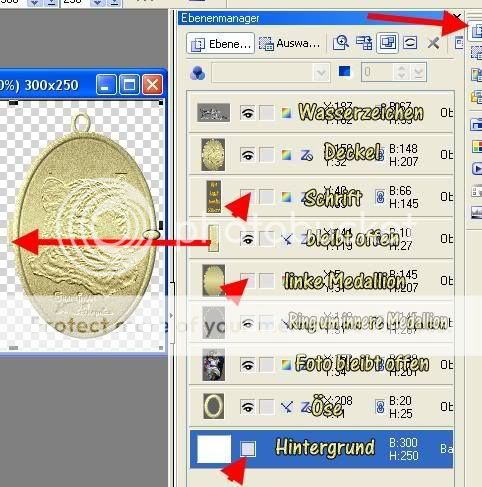
Task: Hide the Deckel layer with its eye
Action: click(x=247, y=155)
